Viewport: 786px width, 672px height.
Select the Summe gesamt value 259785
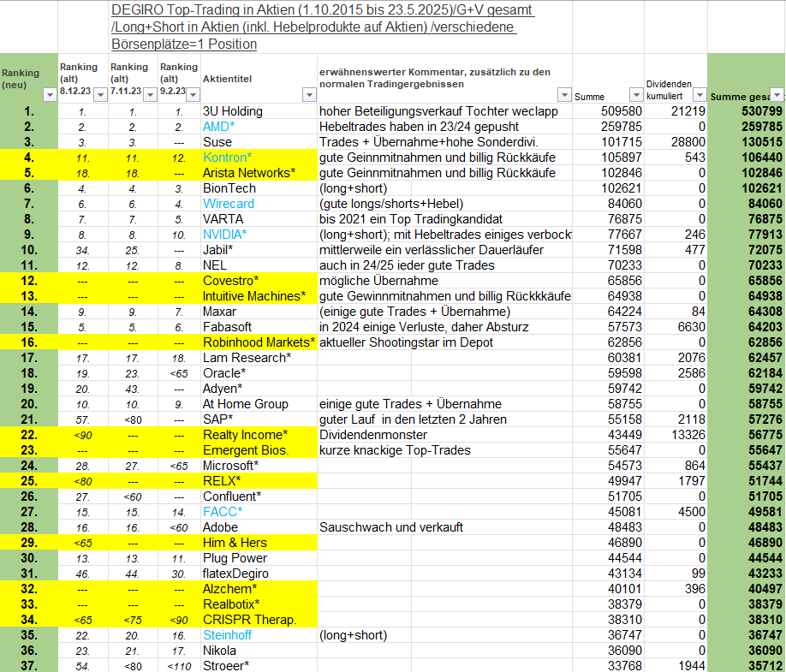761,127
